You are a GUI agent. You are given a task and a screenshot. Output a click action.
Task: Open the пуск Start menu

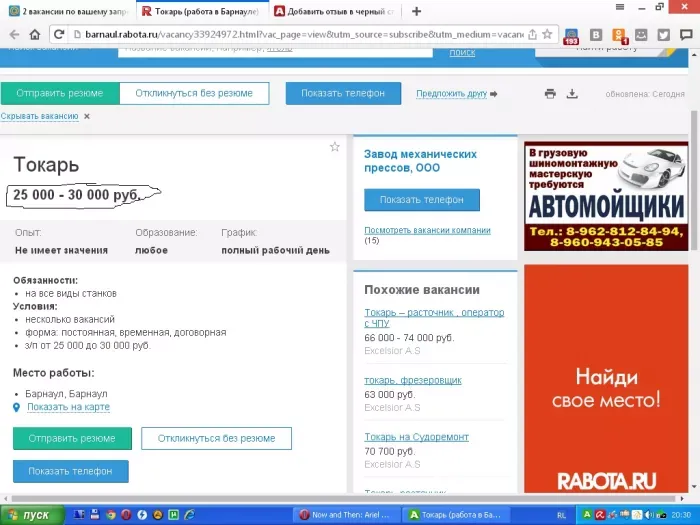(31, 515)
